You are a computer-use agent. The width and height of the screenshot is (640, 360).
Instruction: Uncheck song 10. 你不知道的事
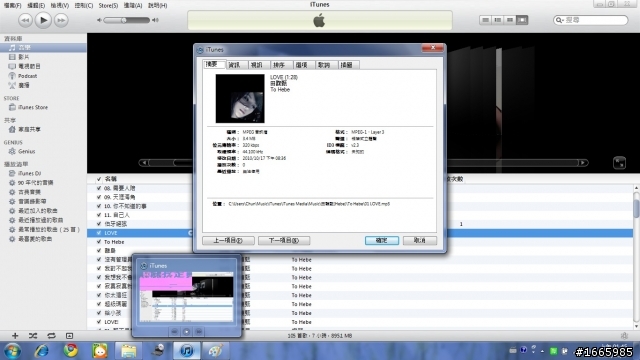tap(99, 206)
